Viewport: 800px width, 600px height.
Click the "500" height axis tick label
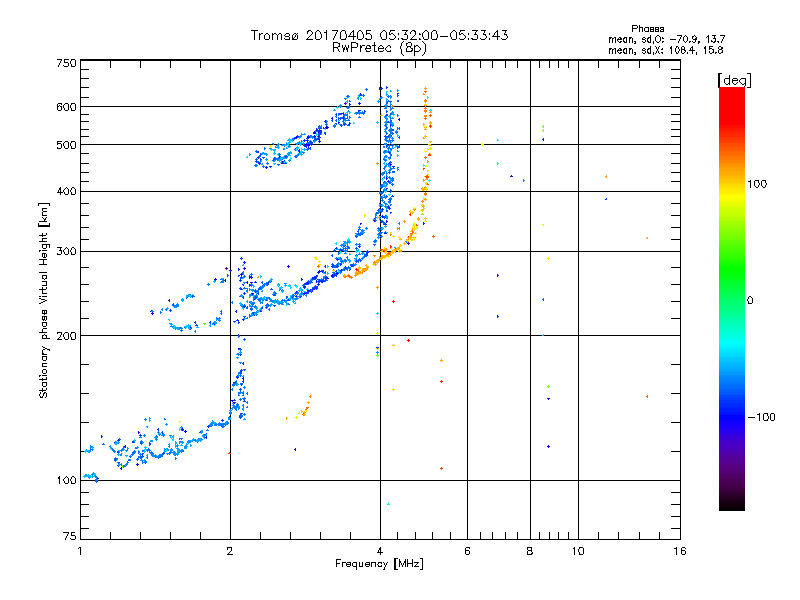pos(66,145)
